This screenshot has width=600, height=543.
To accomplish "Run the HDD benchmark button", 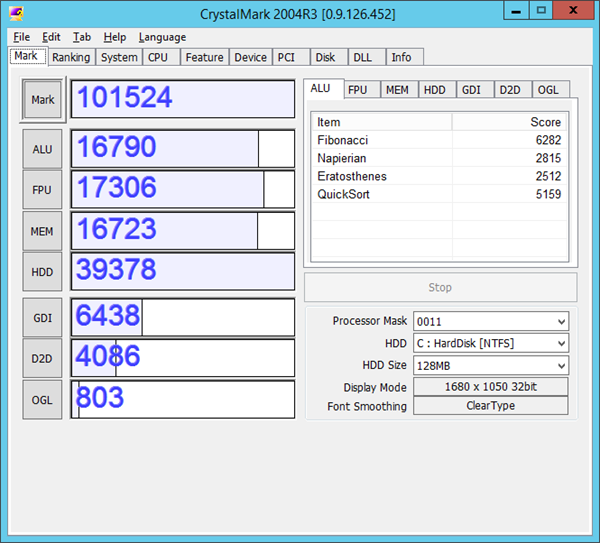I will coord(42,272).
